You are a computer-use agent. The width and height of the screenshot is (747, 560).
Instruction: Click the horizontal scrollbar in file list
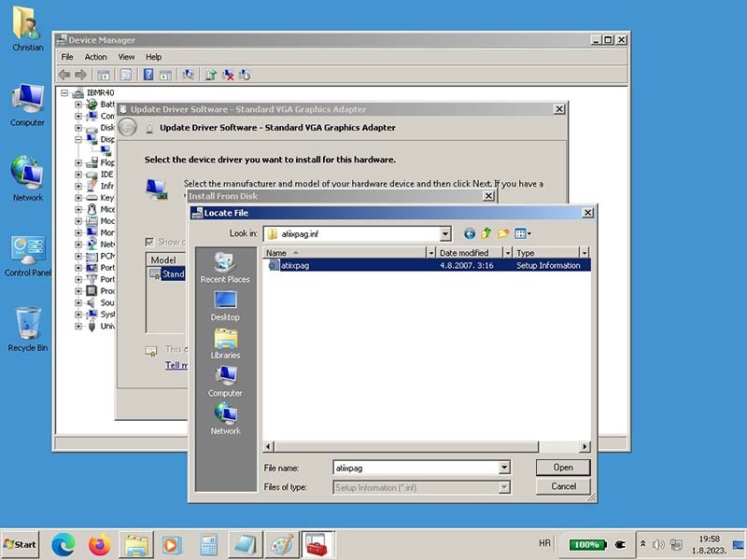tap(426, 447)
